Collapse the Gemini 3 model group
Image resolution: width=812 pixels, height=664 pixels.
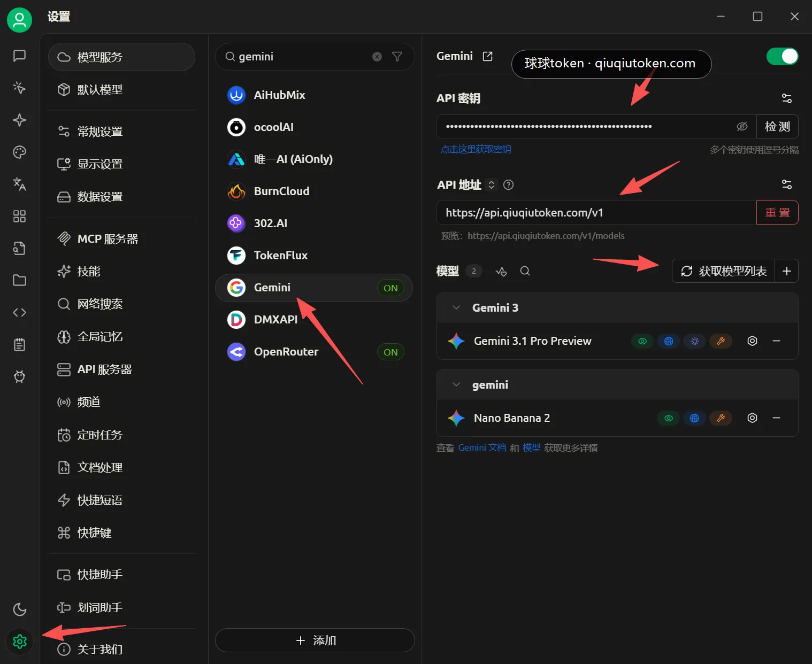(456, 307)
